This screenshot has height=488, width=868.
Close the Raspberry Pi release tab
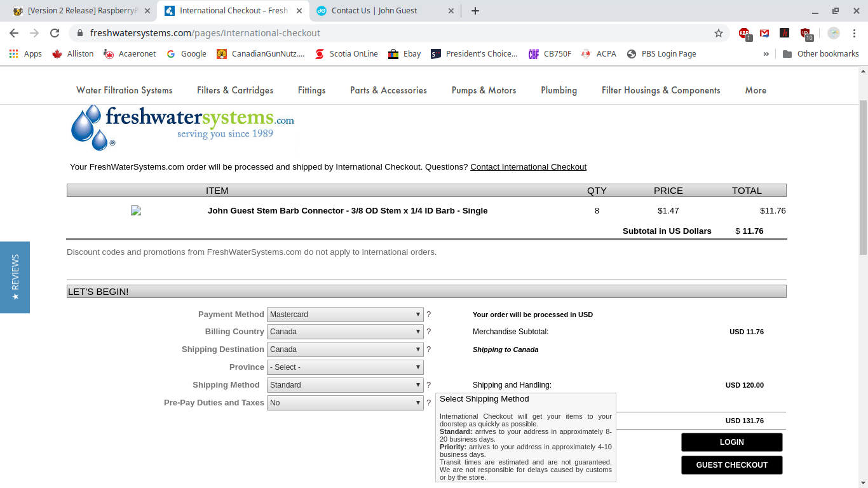tap(147, 11)
